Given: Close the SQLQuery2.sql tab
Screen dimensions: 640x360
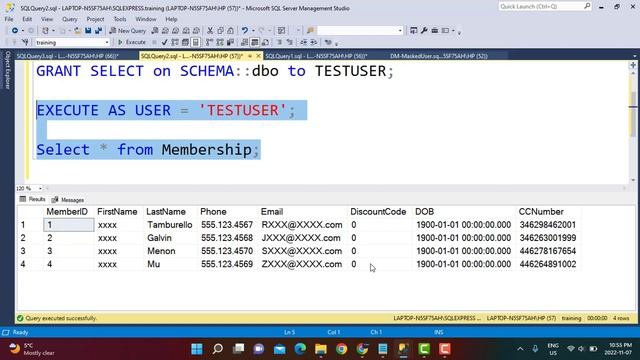Looking at the screenshot, I should point(258,56).
